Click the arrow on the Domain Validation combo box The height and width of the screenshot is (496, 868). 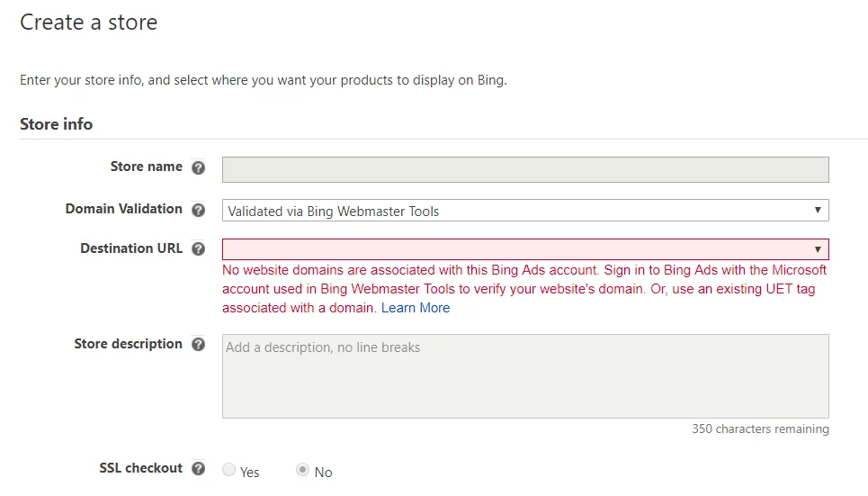point(818,211)
